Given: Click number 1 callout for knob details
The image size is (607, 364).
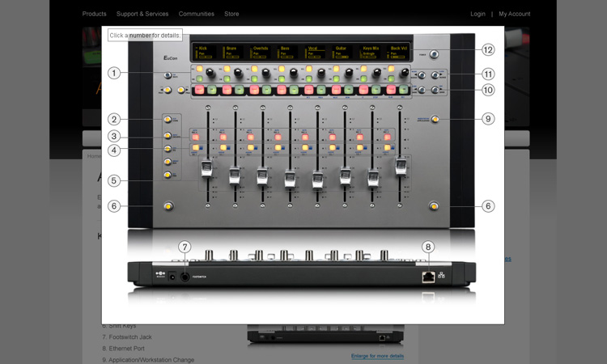Looking at the screenshot, I should (114, 73).
